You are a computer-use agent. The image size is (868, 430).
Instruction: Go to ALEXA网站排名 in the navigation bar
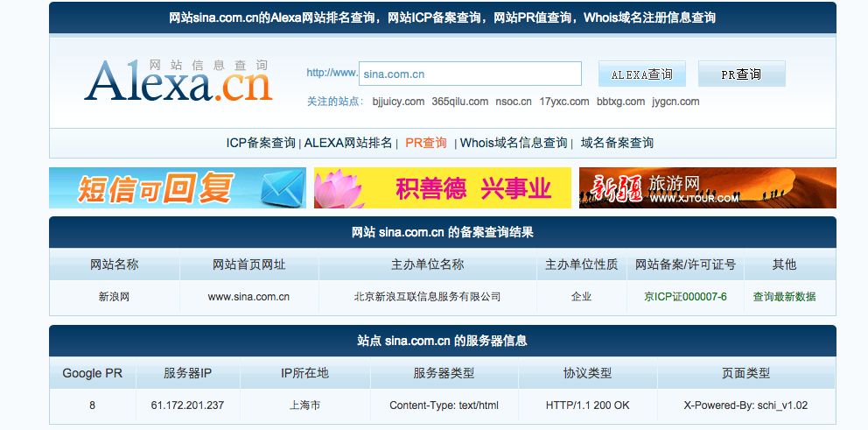coord(348,143)
